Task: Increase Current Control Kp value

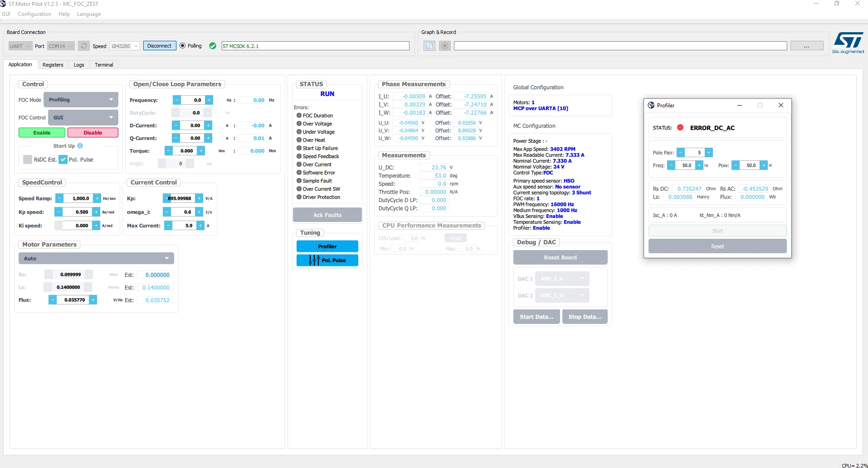Action: click(x=199, y=198)
